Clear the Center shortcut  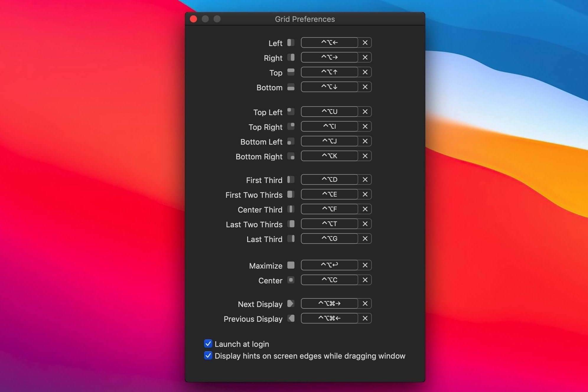(x=365, y=280)
